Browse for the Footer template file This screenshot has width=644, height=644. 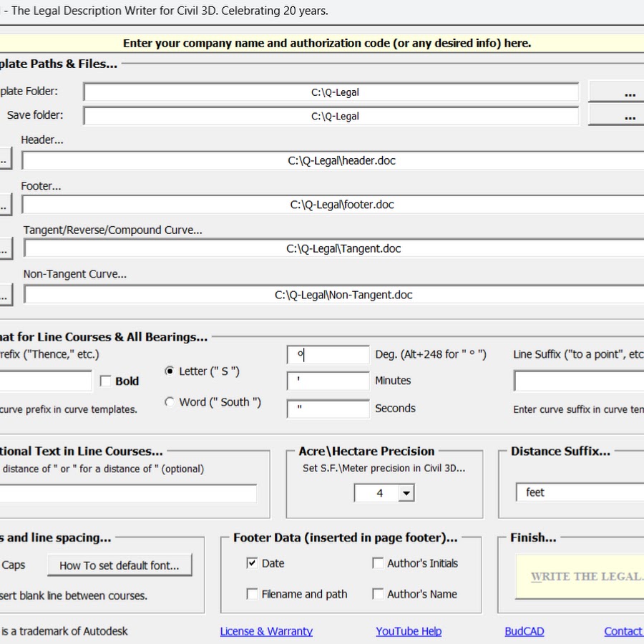click(5, 205)
